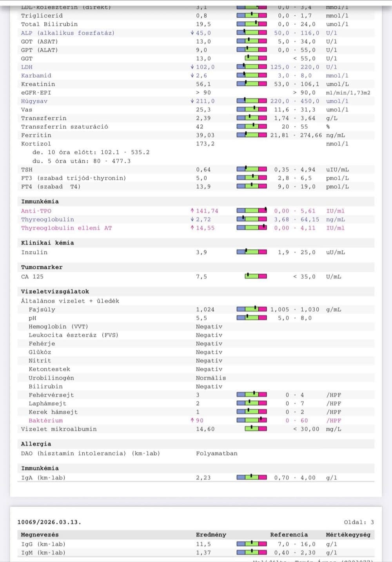The height and width of the screenshot is (562, 392).
Task: Select the 'Fehérvérsejt' label
Action: (x=51, y=395)
